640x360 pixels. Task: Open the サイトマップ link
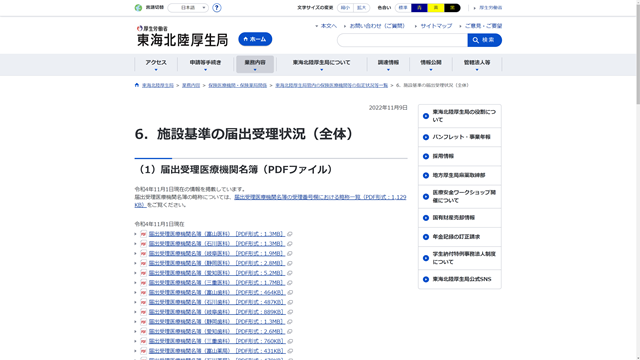point(436,26)
